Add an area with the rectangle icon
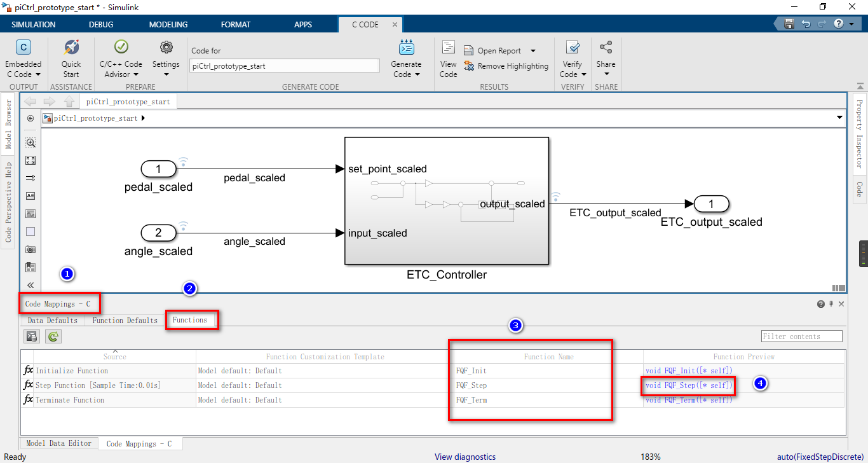Screen dimensions: 868x463 tap(31, 231)
